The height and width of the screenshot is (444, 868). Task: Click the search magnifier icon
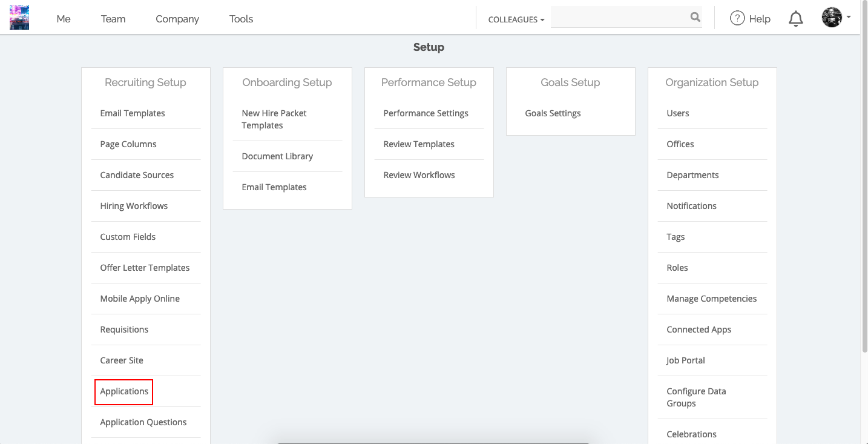pyautogui.click(x=695, y=18)
